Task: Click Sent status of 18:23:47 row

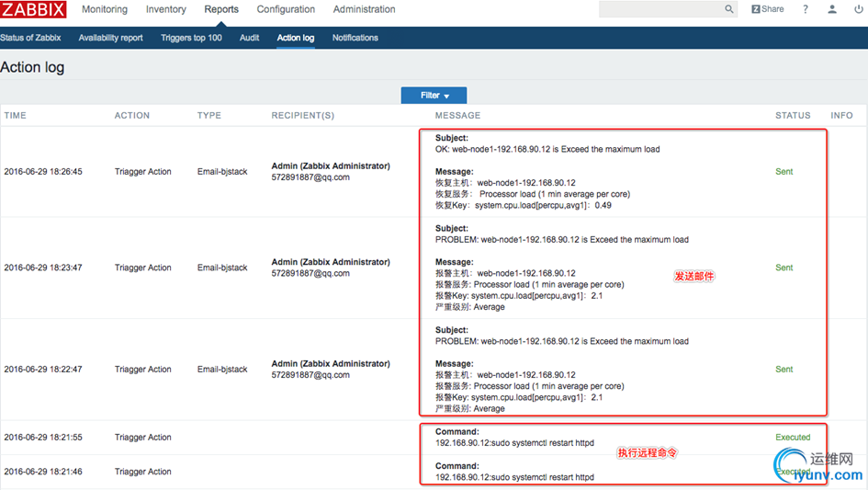Action: point(783,268)
